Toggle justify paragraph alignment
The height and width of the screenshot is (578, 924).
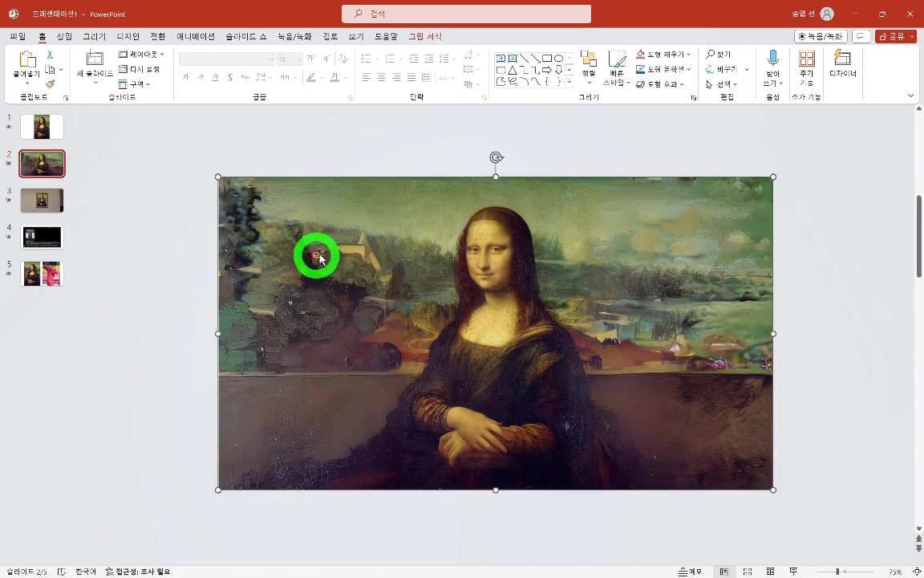click(x=411, y=77)
